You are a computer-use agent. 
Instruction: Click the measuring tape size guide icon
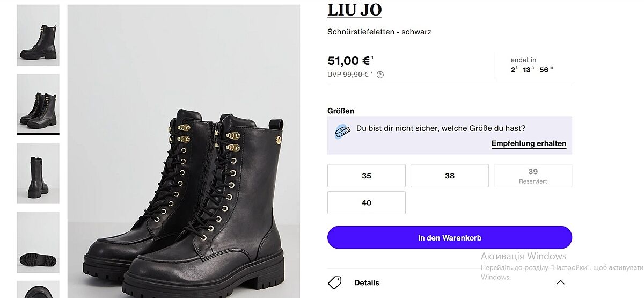pyautogui.click(x=342, y=132)
